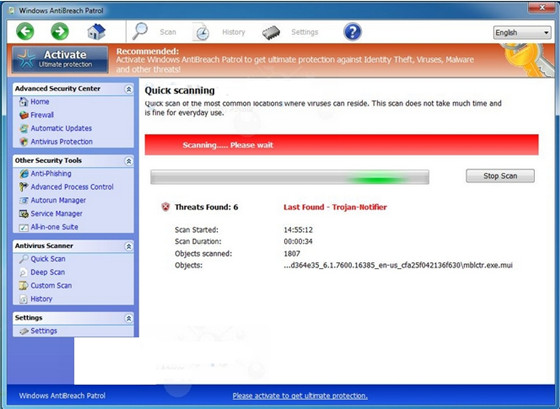
Task: Click the Firewall sidebar icon
Action: (24, 115)
